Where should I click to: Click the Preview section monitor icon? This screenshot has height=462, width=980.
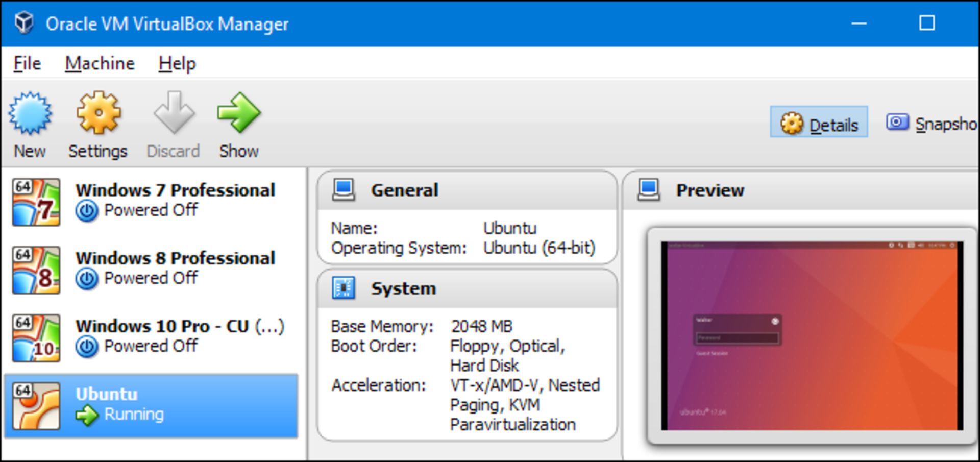point(649,190)
